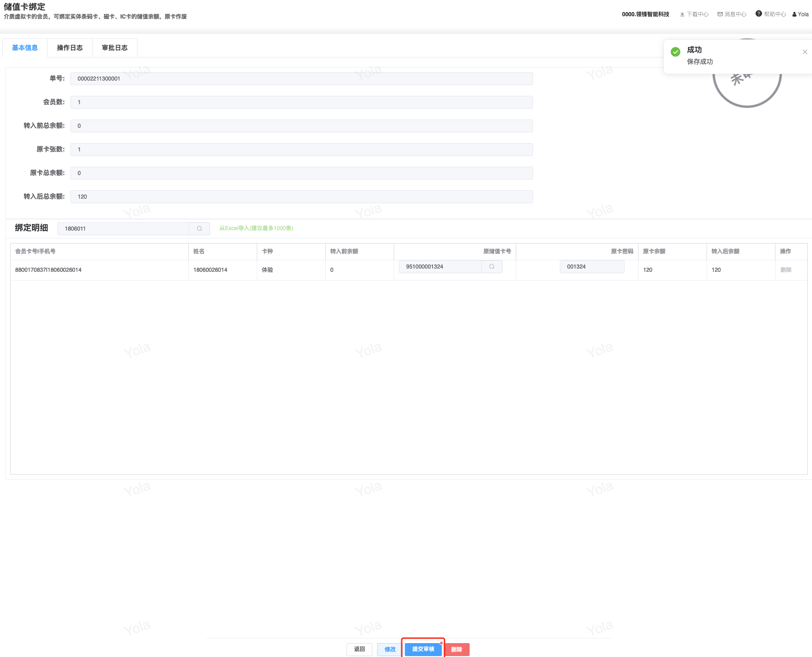Click the 卡种 column header

(x=267, y=251)
